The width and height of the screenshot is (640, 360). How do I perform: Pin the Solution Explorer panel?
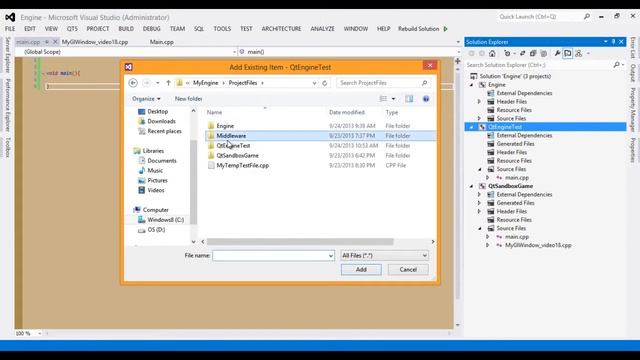click(x=613, y=42)
